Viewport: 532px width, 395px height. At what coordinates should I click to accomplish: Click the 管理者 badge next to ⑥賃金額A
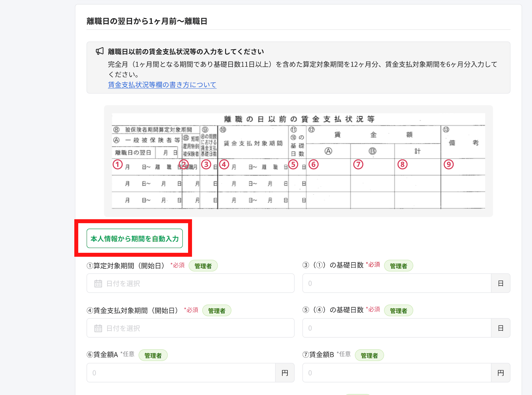coord(153,355)
